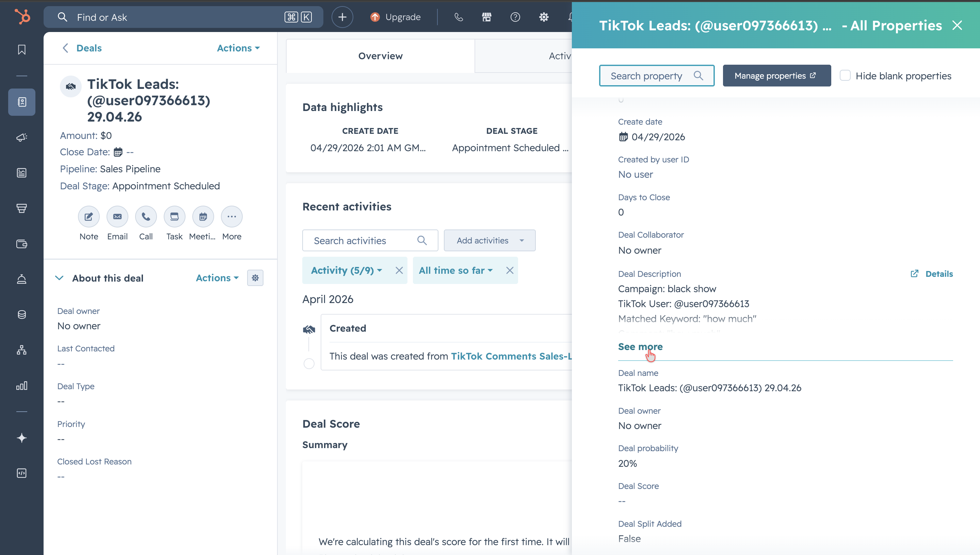
Task: Click the Search activities field
Action: pyautogui.click(x=370, y=240)
